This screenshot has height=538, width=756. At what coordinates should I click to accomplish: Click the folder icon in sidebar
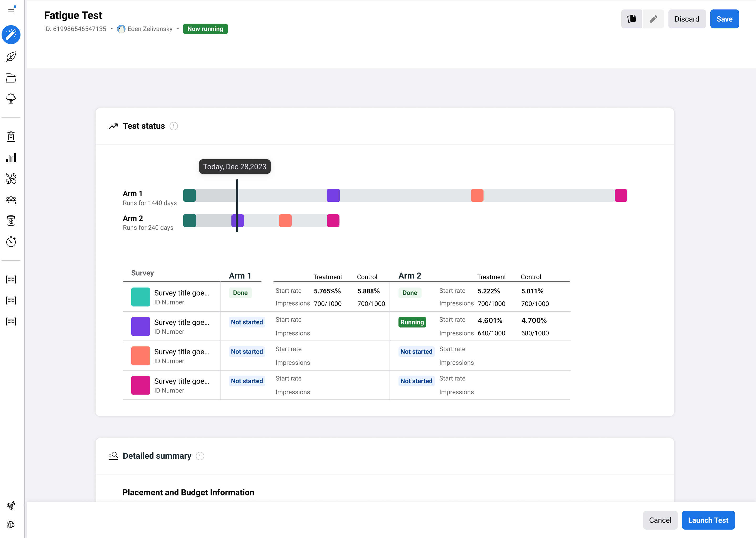11,78
